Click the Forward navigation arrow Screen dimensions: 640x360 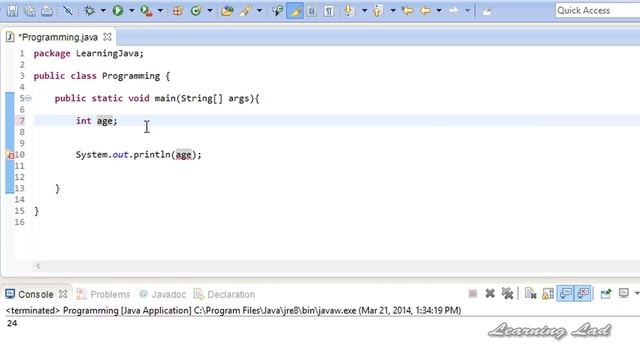coord(453,11)
